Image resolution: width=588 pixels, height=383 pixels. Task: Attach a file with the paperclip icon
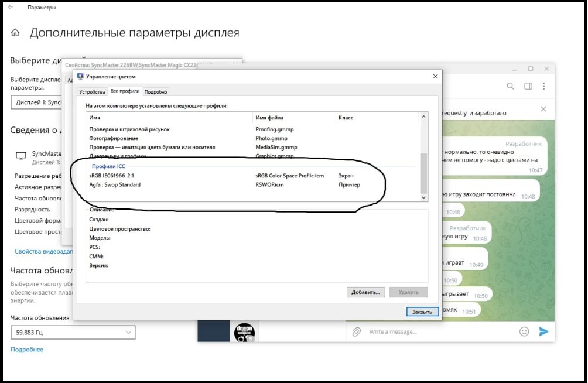pyautogui.click(x=356, y=331)
